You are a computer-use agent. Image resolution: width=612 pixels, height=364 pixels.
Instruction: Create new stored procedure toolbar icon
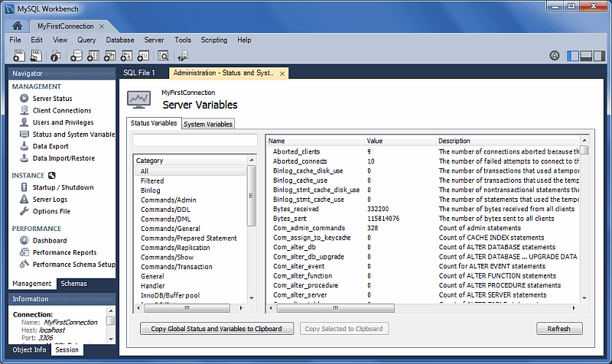[126, 56]
